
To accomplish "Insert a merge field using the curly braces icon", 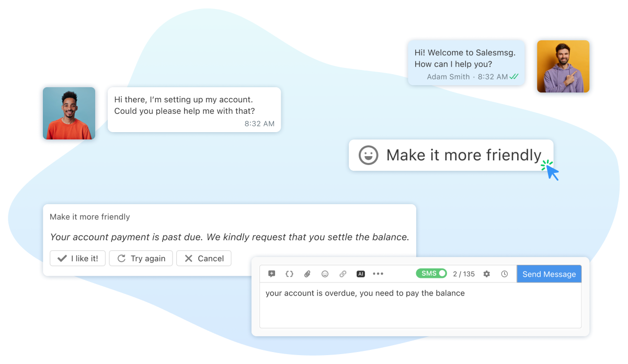I will 289,274.
